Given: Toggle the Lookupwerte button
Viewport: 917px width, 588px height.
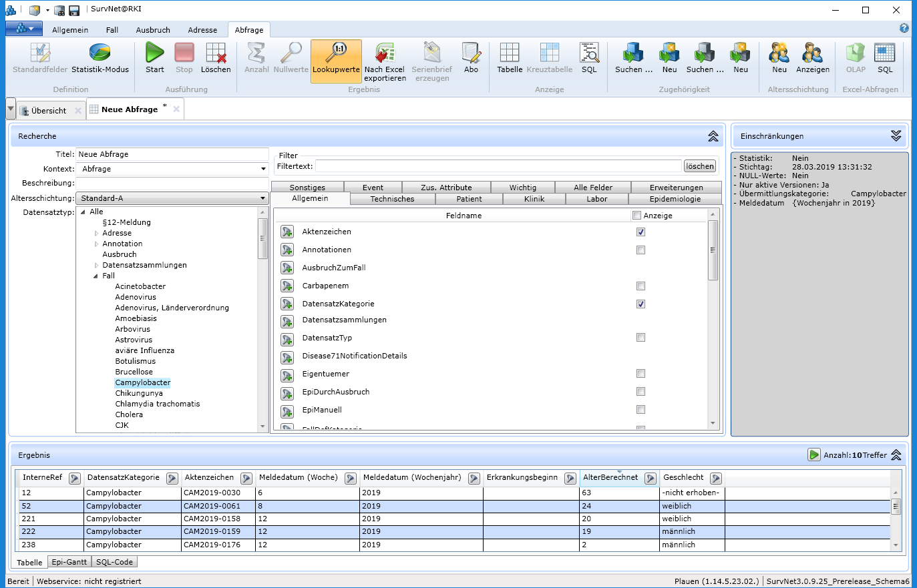Looking at the screenshot, I should [x=336, y=60].
